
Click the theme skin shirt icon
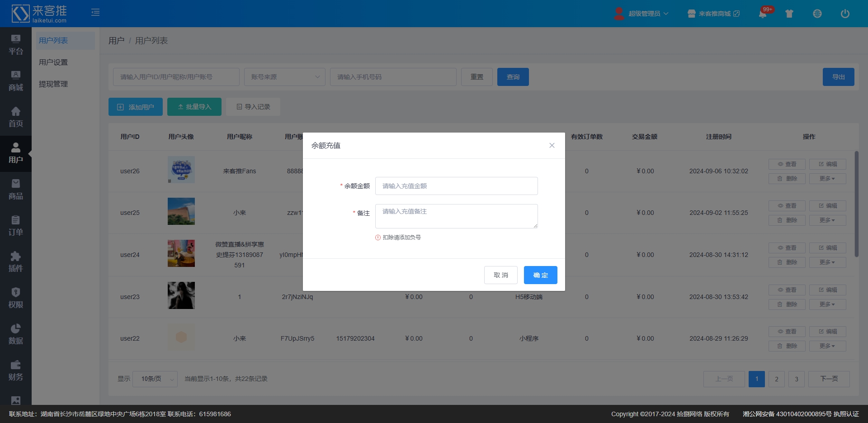pyautogui.click(x=789, y=14)
